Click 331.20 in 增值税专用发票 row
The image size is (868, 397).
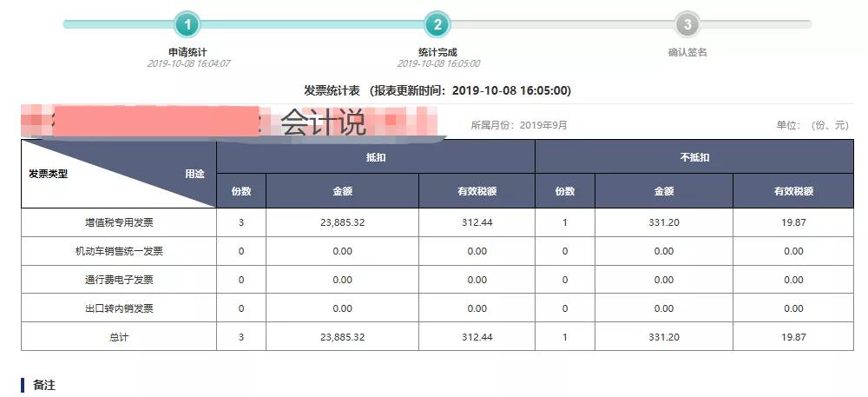click(664, 222)
